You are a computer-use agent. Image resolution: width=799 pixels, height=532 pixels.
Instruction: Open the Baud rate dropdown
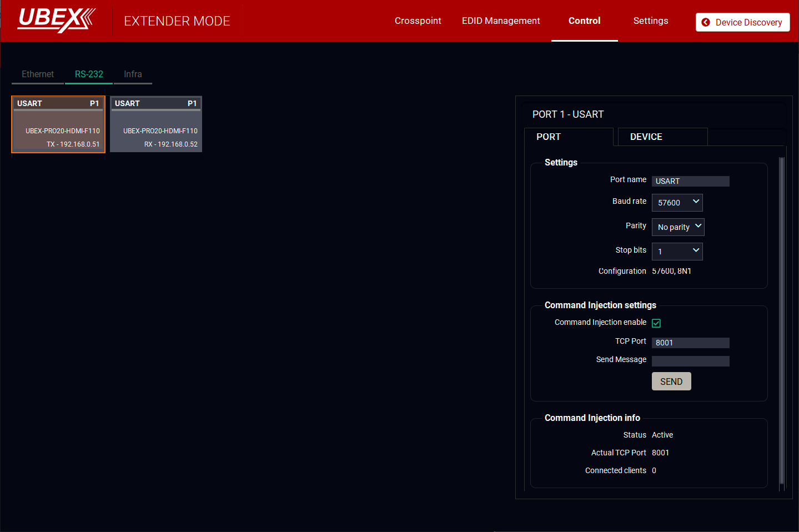[677, 203]
